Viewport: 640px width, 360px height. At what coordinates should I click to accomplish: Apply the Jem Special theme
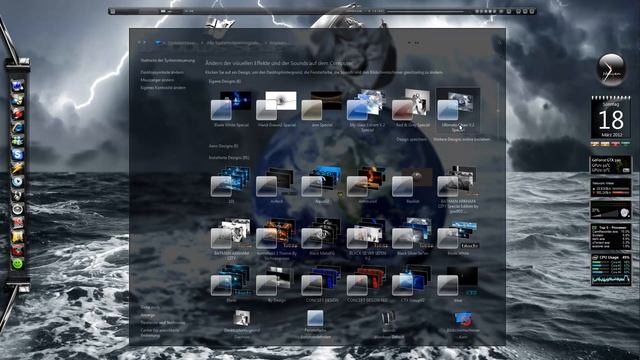(322, 109)
